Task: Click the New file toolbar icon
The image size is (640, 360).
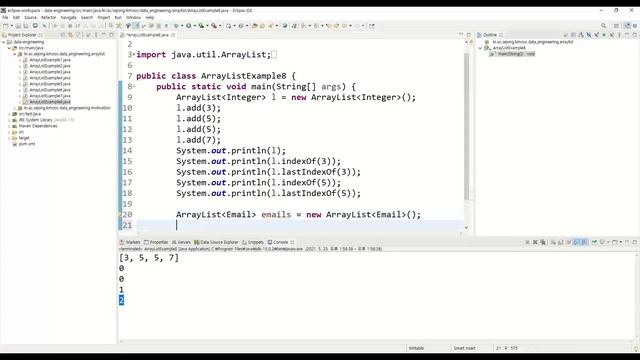Action: [x=5, y=26]
